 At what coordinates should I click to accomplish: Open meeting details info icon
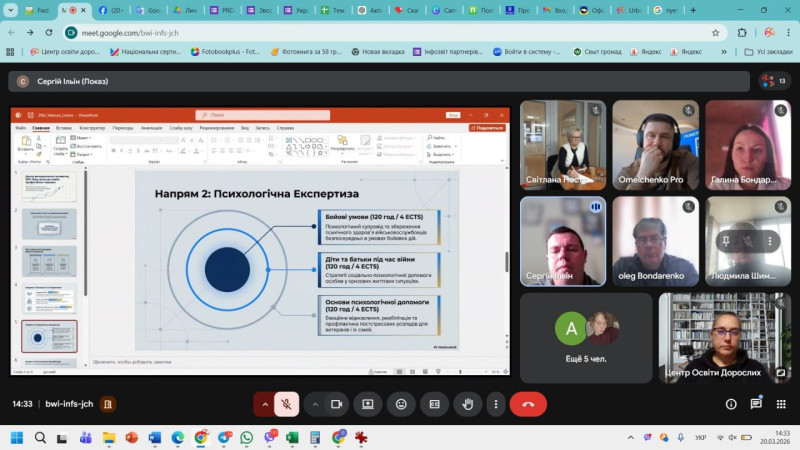tap(731, 404)
